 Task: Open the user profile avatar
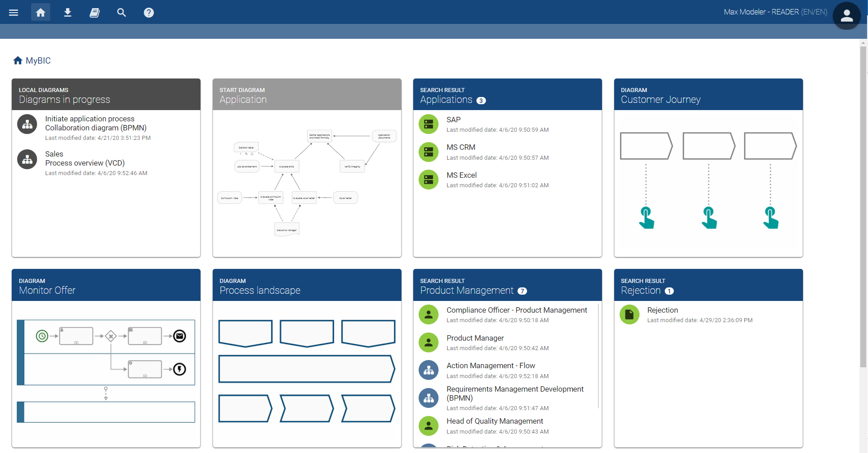point(846,16)
